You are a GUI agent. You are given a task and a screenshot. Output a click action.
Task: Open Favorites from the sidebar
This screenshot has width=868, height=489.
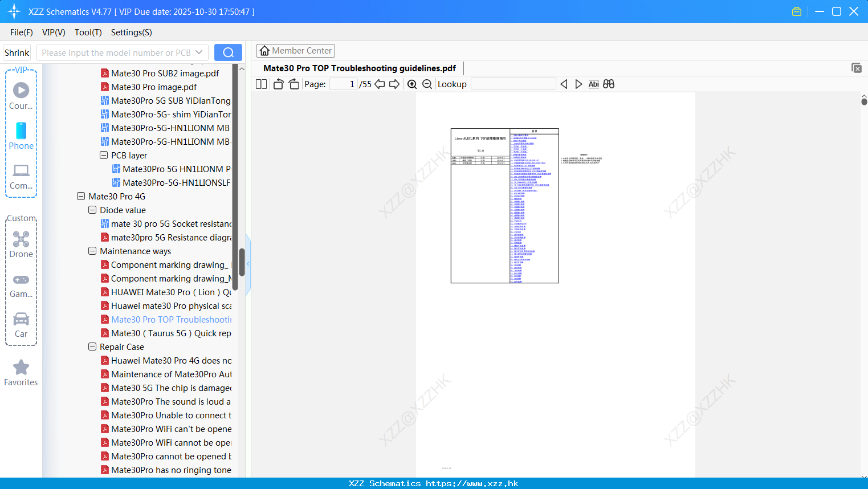click(21, 373)
